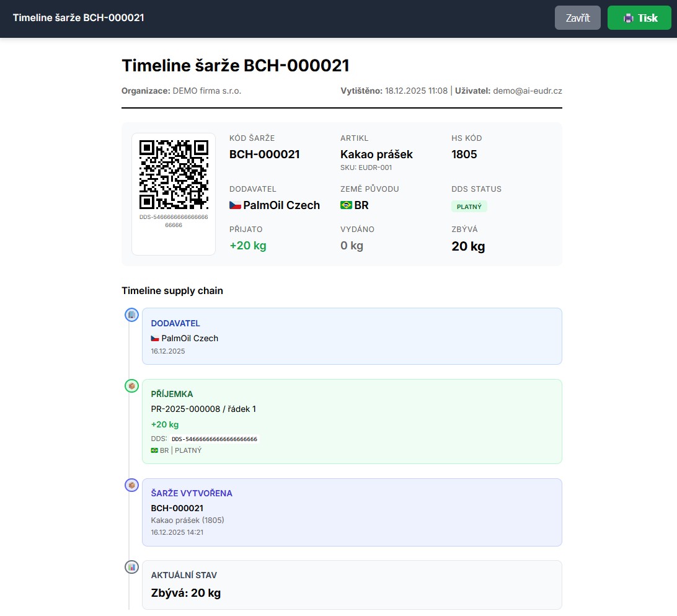This screenshot has width=677, height=616.
Task: Click the Brazil flag in Příjemka card
Action: 154,450
